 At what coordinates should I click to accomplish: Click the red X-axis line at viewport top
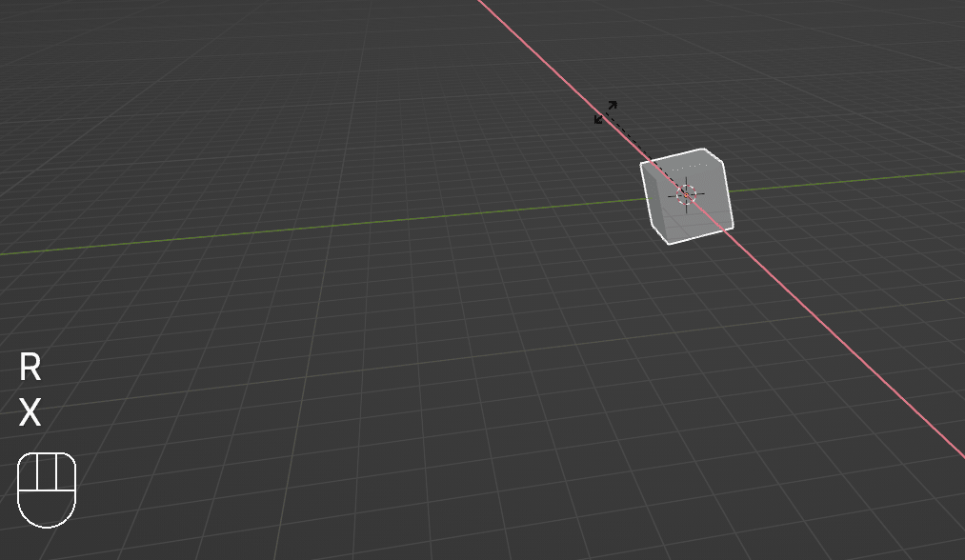(505, 24)
